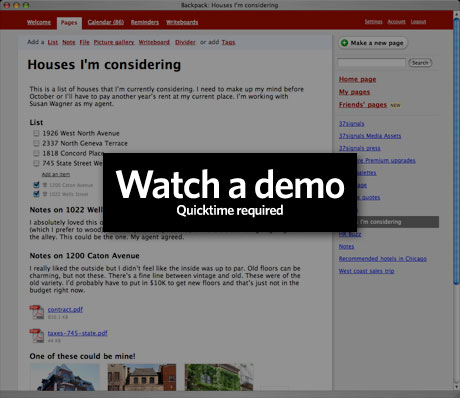
Task: Open the ivy-covered house thumbnail
Action: [219, 377]
